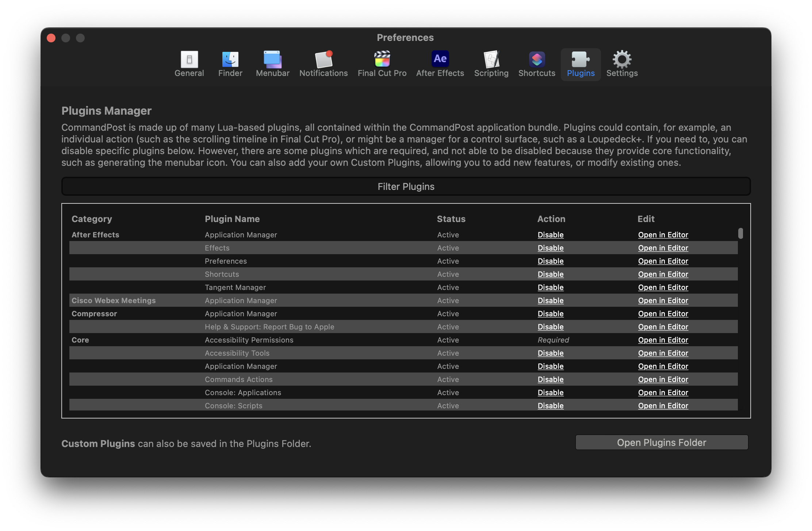
Task: Click the Core category label
Action: 80,340
